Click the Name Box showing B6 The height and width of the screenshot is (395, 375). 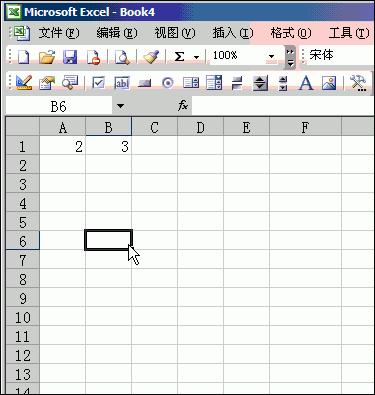[59, 106]
